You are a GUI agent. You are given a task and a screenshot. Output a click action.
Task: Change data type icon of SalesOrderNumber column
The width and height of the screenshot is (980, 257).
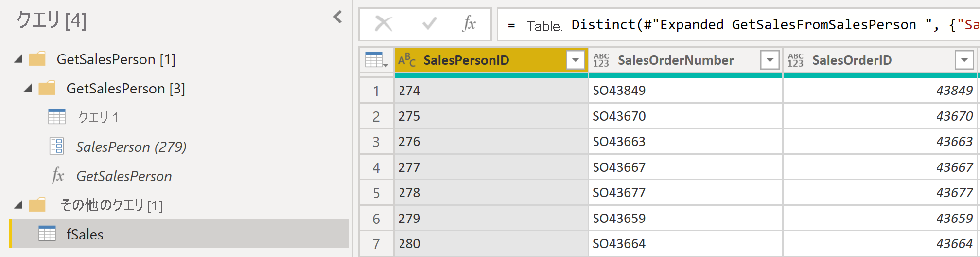coord(601,60)
